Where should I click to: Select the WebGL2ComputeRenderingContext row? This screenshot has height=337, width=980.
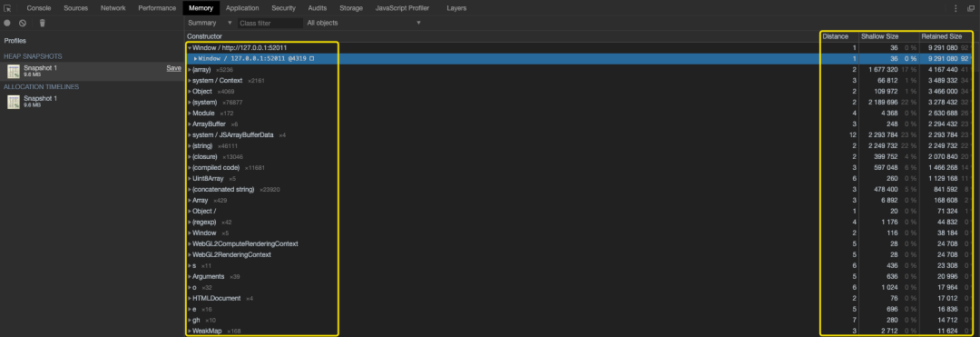[580, 243]
